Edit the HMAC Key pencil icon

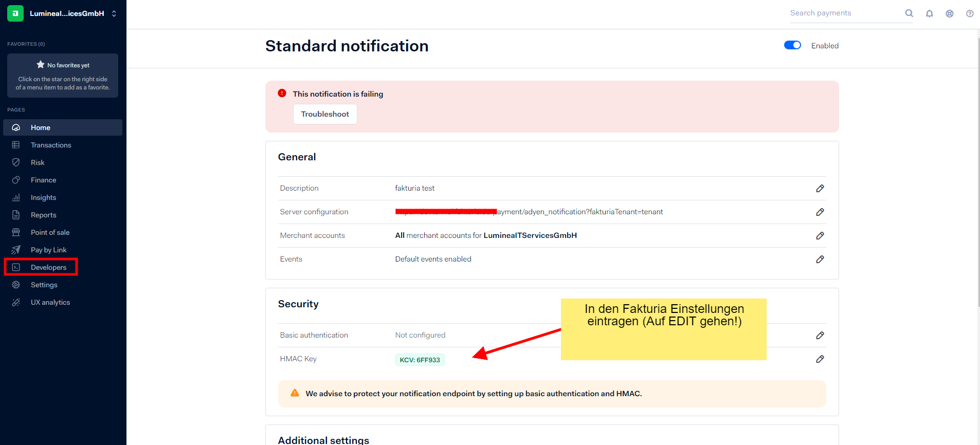point(820,359)
